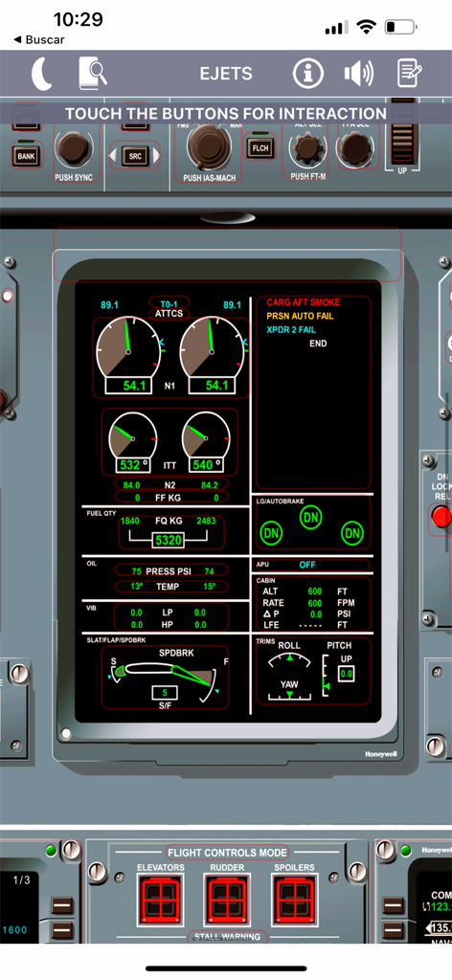Select the oil PRESS PSI row
Image resolution: width=452 pixels, height=980 pixels.
(171, 571)
